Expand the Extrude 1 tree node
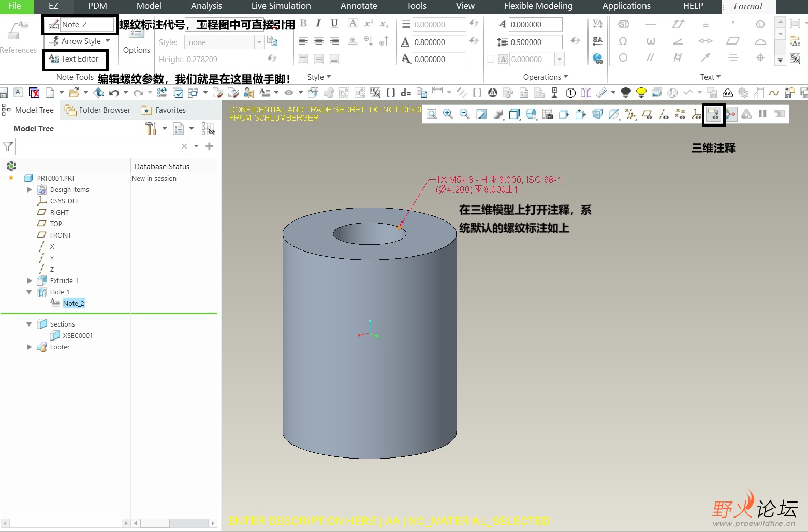 [30, 280]
